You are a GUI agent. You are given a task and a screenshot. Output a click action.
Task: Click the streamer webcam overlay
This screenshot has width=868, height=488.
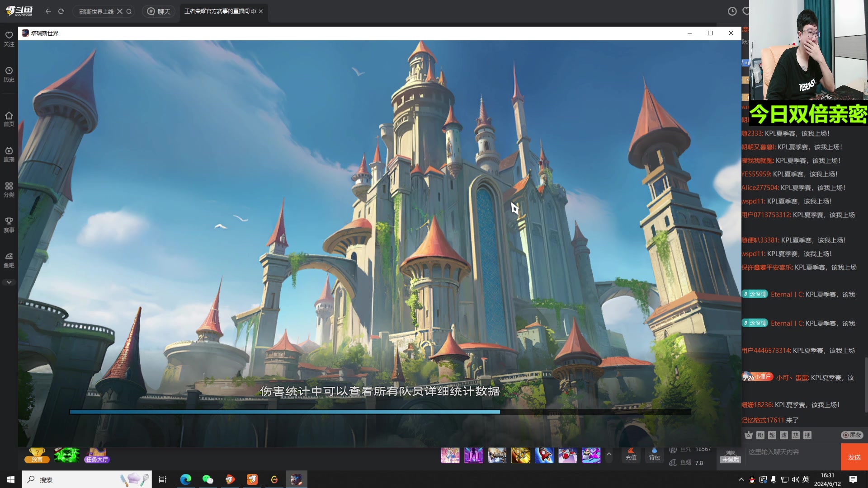coord(808,50)
